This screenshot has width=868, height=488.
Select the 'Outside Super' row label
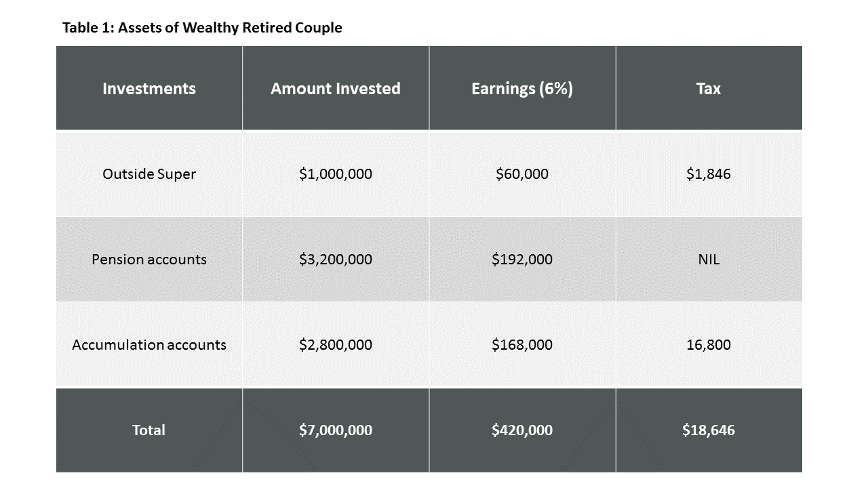coord(149,174)
